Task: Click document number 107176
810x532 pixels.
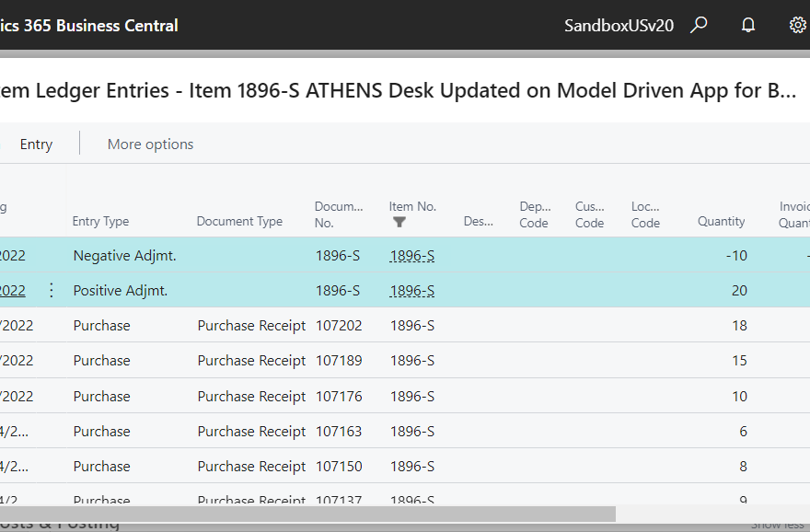Action: (x=339, y=396)
